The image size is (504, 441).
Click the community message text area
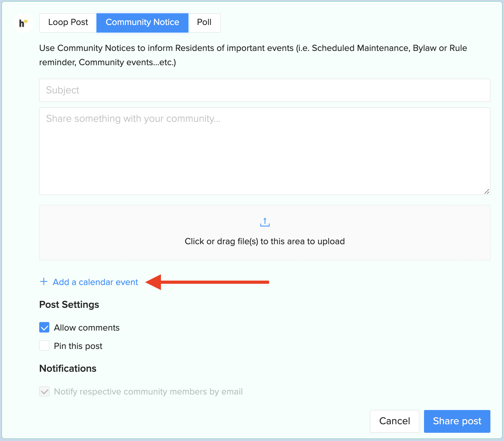(x=265, y=151)
